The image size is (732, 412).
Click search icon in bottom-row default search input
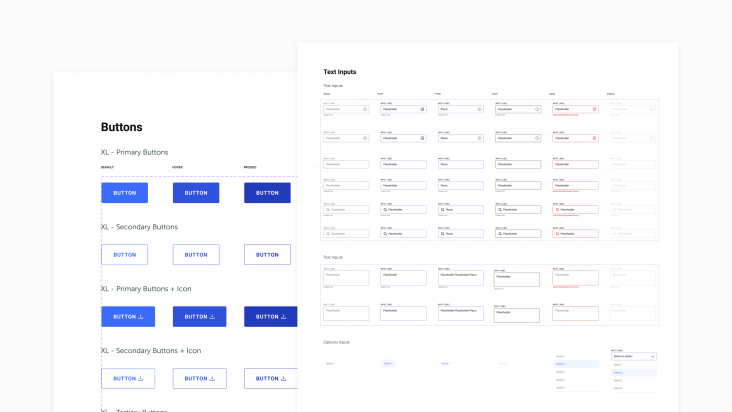tap(328, 233)
